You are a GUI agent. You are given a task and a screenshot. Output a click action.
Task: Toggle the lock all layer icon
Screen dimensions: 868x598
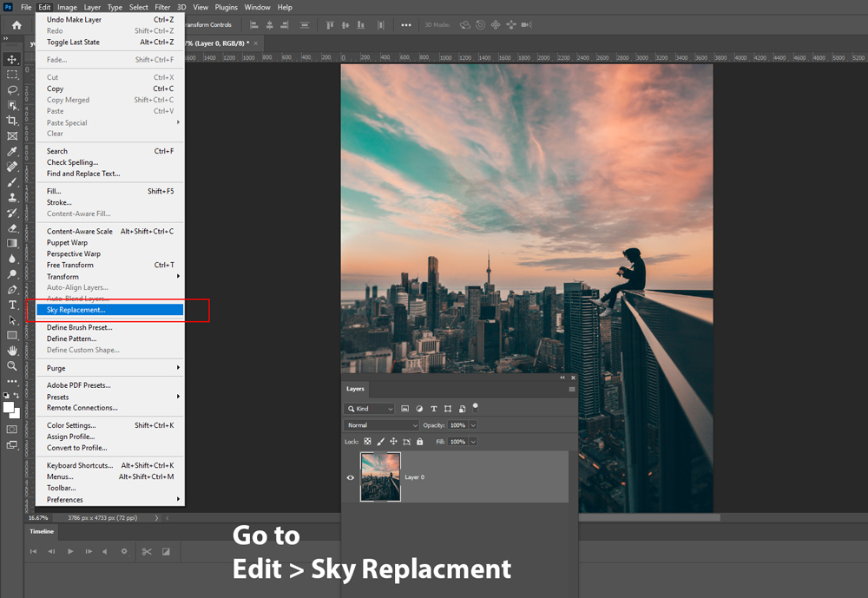(x=420, y=442)
